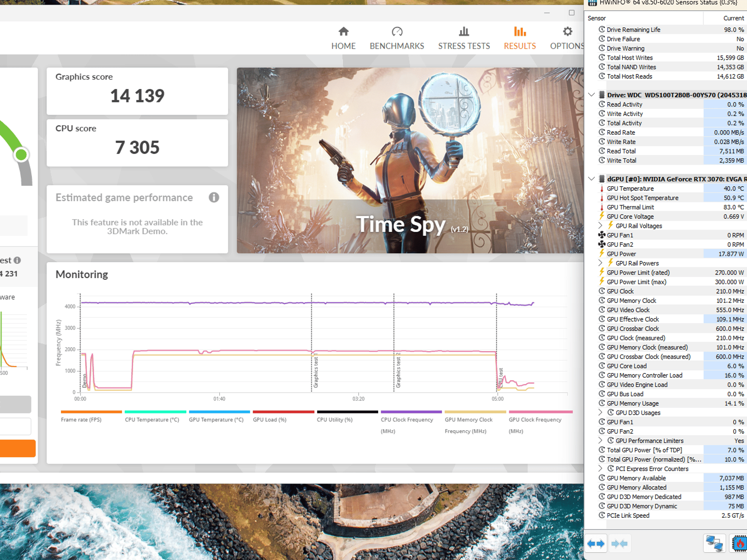Select the GPU Temperature thermometer icon
747x560 pixels.
[602, 188]
